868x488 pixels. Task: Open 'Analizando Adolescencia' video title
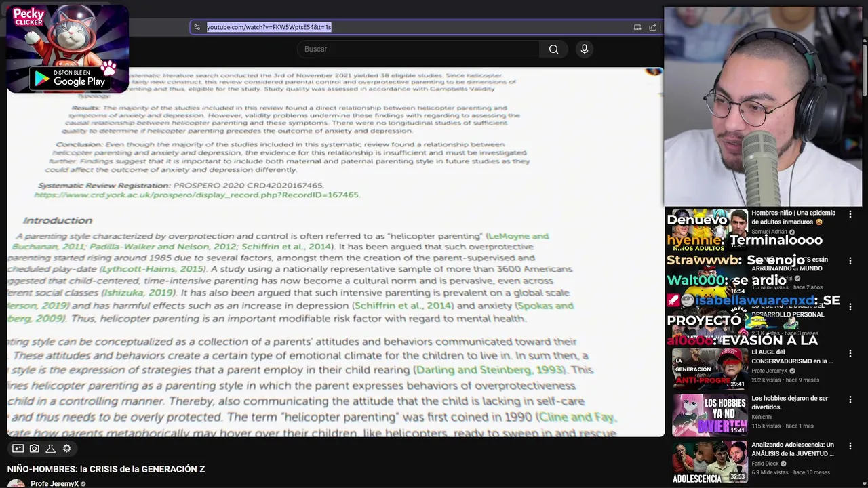click(793, 449)
